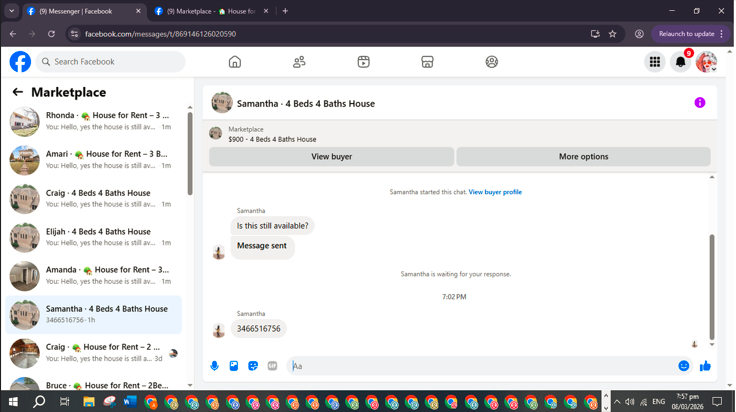The image size is (736, 412).
Task: Select Samantha 4 Beds 4 Baths House chat
Action: (x=93, y=314)
